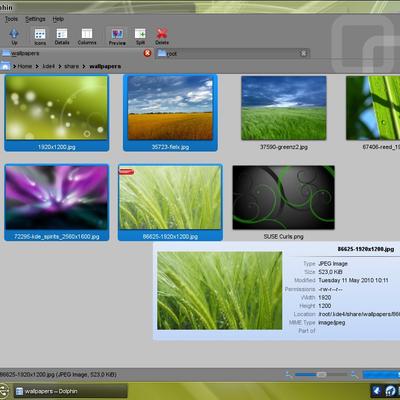Click the zoom out icon in status bar
Screen dimensions: 400x400
(x=289, y=375)
